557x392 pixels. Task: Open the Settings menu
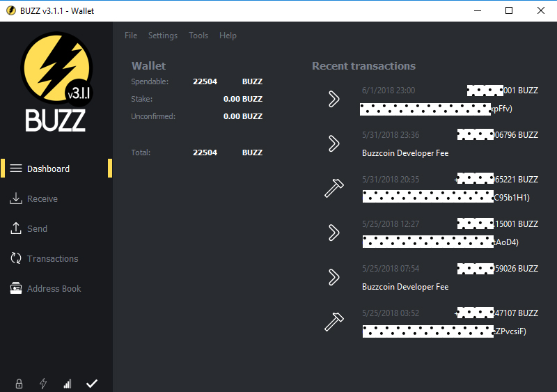(x=163, y=36)
